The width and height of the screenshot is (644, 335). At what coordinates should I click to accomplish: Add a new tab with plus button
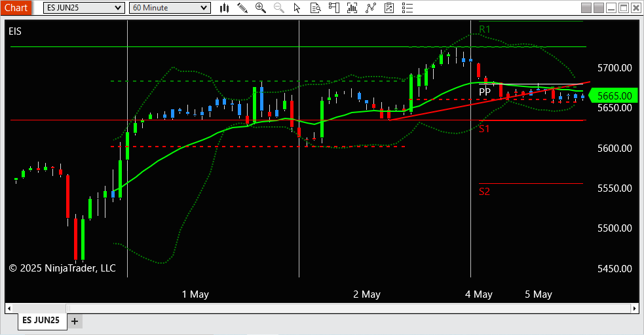(x=75, y=321)
